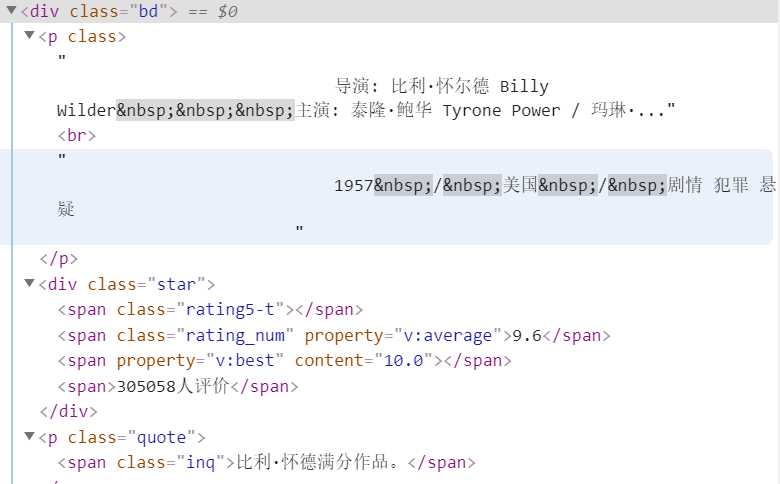Image resolution: width=780 pixels, height=484 pixels.
Task: Click the closing </p> tag line
Action: (x=59, y=259)
